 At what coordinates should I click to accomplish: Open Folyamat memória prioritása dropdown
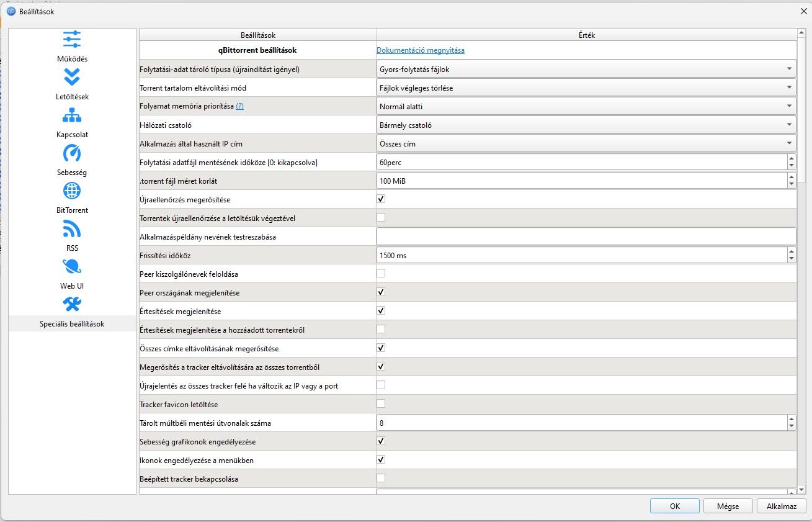point(586,106)
